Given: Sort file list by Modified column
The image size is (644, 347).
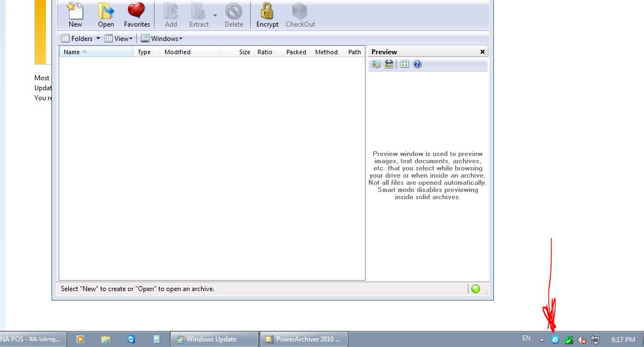Looking at the screenshot, I should [189, 52].
